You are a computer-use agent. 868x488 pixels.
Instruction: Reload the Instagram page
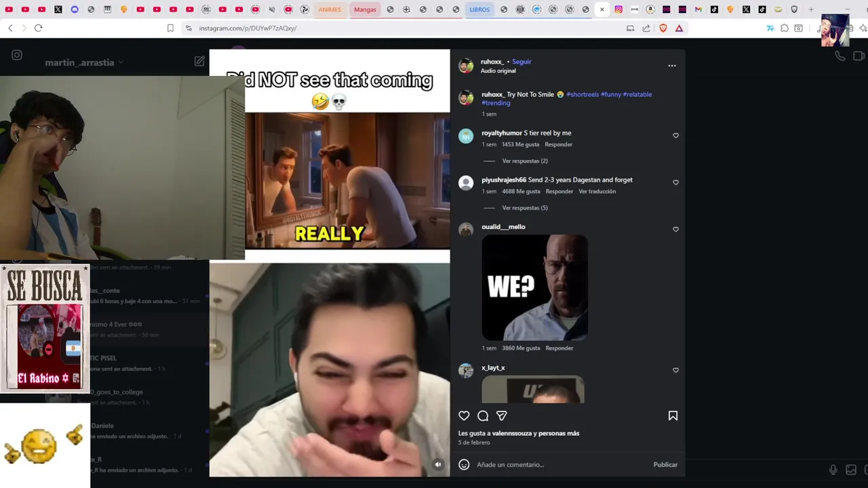(38, 28)
